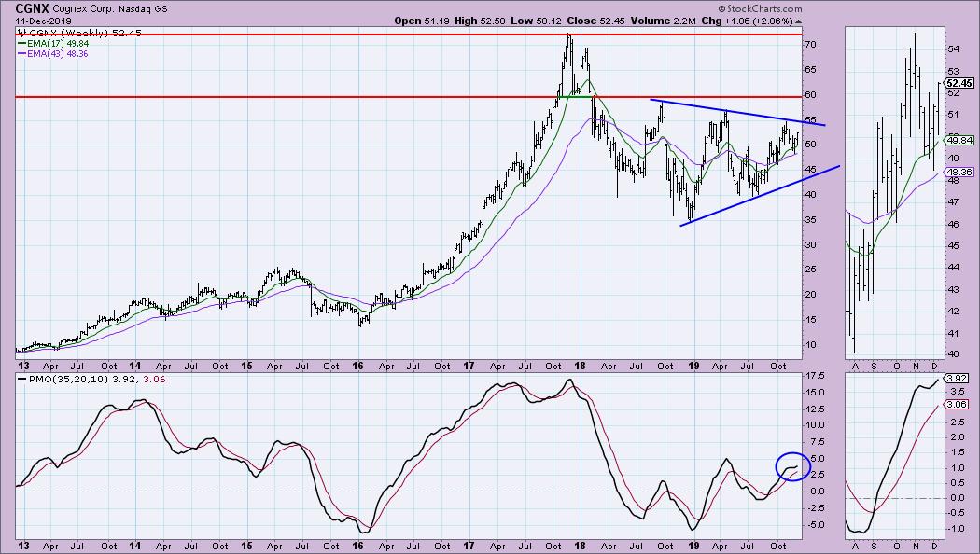Click the Nasdaq GS exchange label

pyautogui.click(x=141, y=9)
